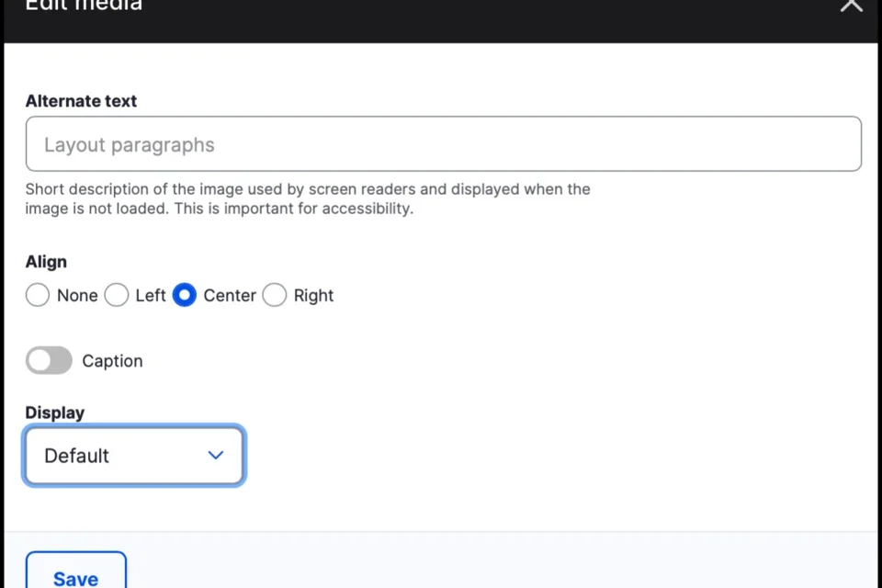Screen dimensions: 882x588
Task: Select the Center alignment radio button
Action: 184,295
